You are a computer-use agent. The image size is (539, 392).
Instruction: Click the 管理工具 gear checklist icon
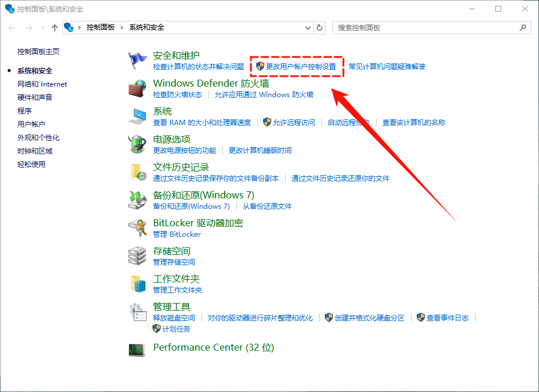pos(138,312)
